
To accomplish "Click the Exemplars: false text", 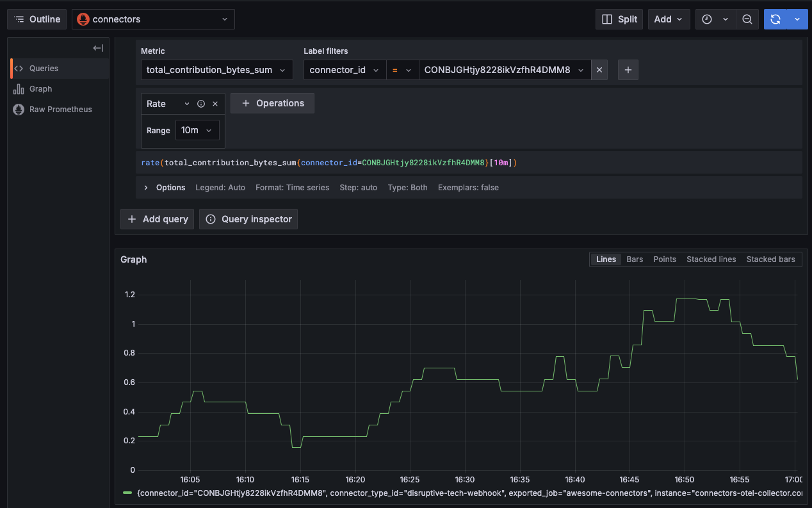I will pos(468,188).
